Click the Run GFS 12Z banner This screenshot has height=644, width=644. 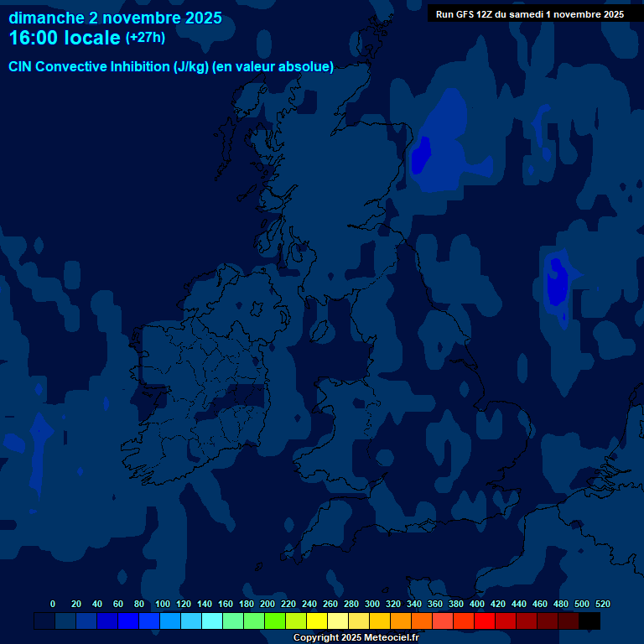(x=529, y=14)
